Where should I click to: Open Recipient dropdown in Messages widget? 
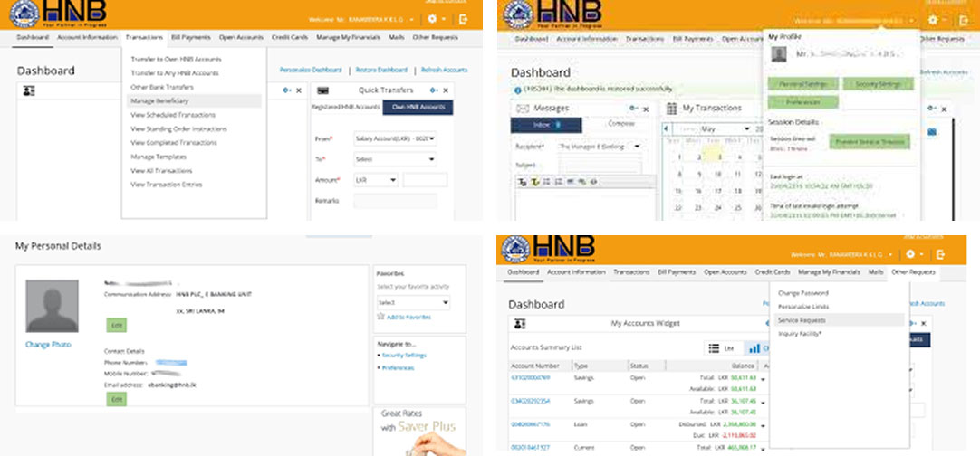point(600,147)
